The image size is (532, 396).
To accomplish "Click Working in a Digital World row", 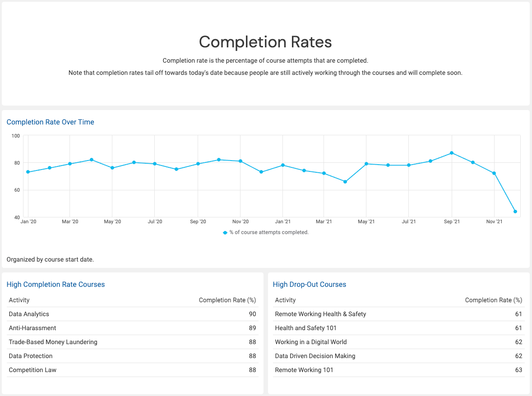I will click(x=398, y=342).
